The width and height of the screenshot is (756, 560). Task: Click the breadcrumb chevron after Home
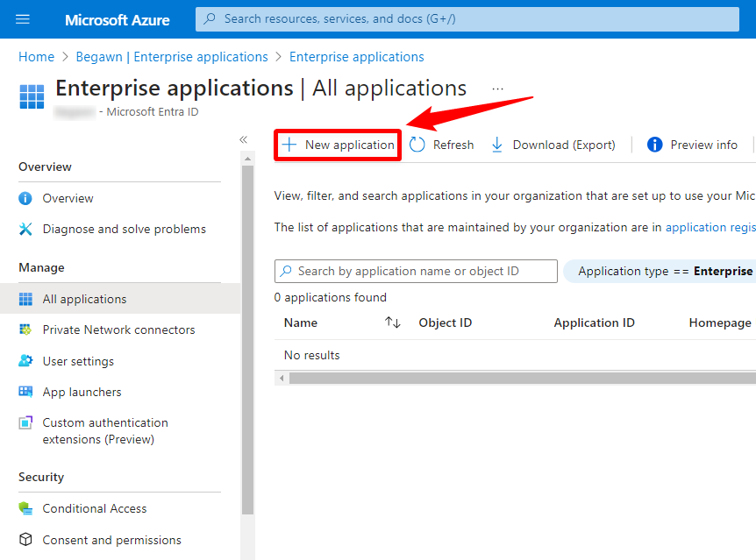[65, 57]
